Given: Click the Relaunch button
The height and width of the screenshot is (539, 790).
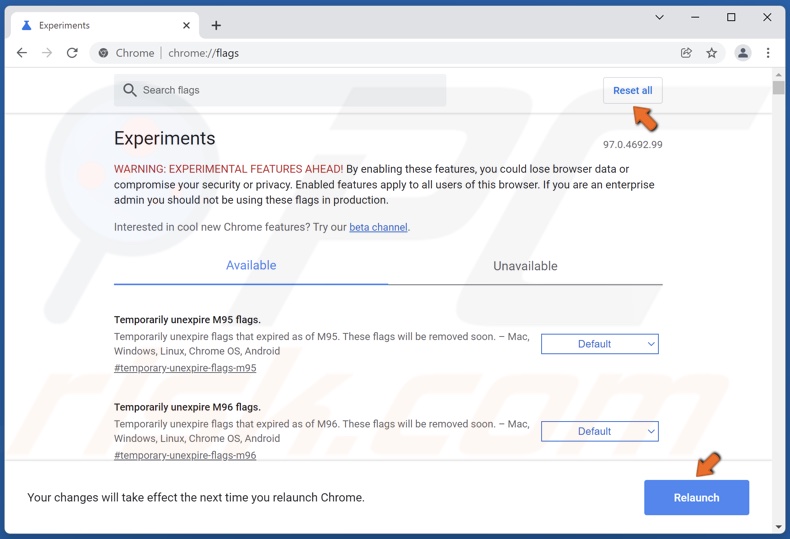Looking at the screenshot, I should tap(696, 498).
